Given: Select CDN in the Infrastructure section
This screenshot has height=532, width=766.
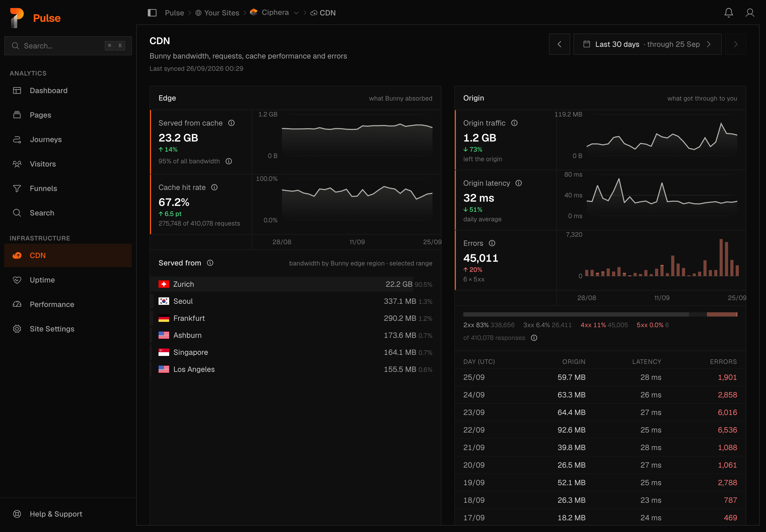Looking at the screenshot, I should (68, 255).
